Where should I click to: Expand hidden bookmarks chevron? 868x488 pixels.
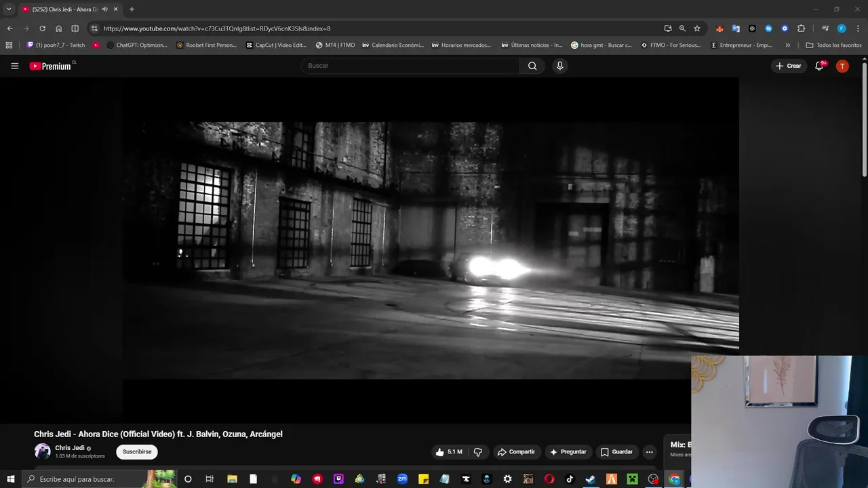pyautogui.click(x=787, y=45)
